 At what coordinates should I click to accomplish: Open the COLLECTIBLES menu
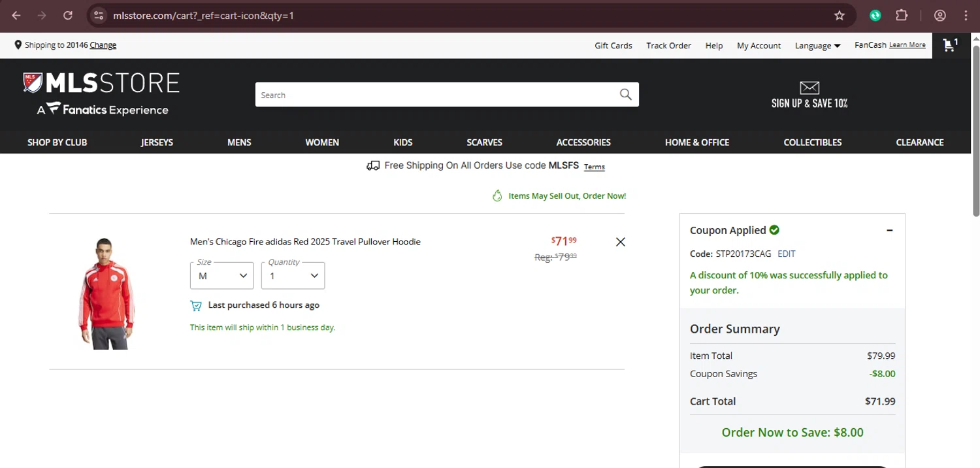pos(813,142)
